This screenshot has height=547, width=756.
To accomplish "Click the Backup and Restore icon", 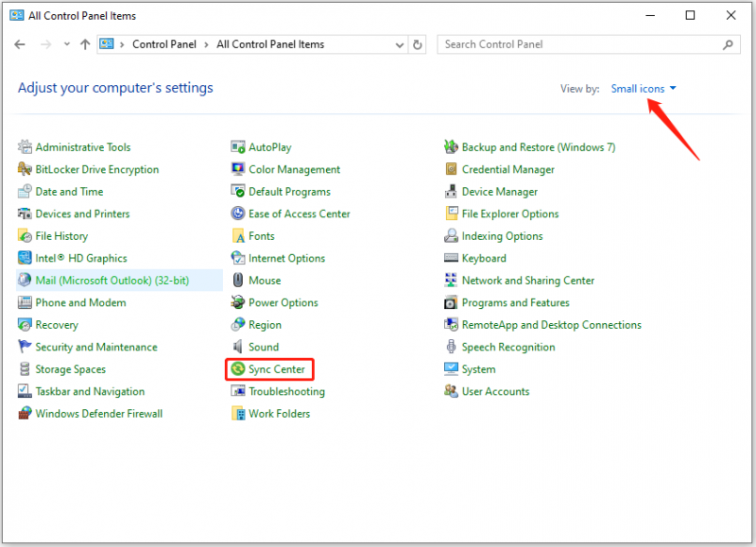I will [x=451, y=146].
